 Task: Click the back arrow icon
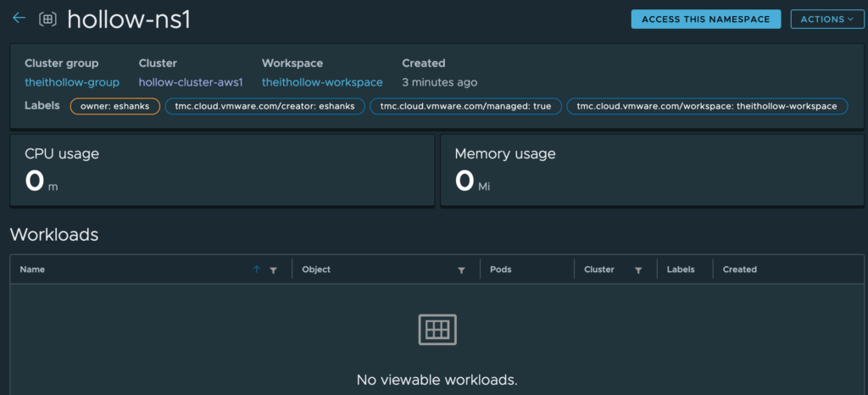coord(19,18)
